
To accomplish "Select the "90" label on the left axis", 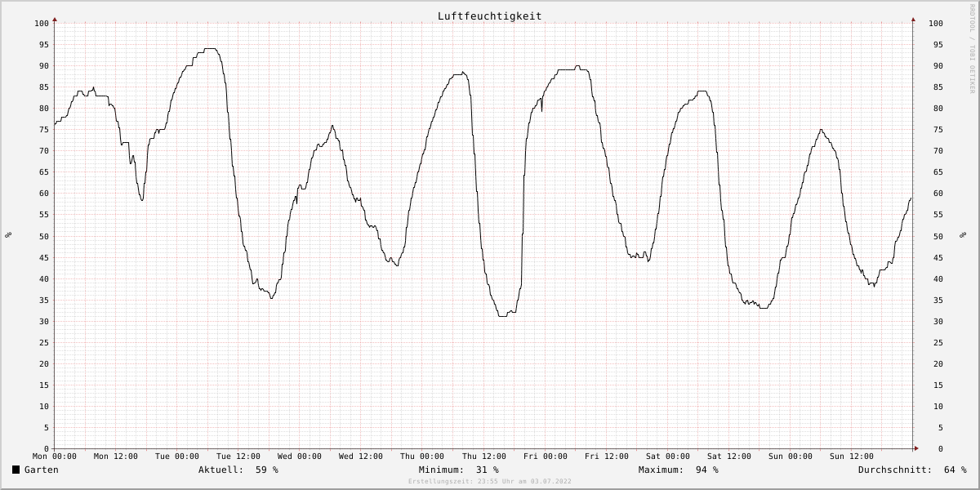I will click(45, 65).
